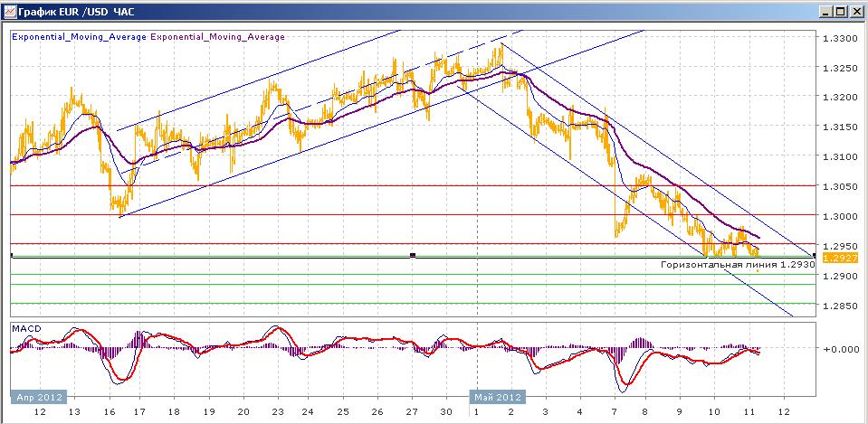Click date 7 on the time axis
Image resolution: width=868 pixels, height=424 pixels.
pyautogui.click(x=613, y=412)
